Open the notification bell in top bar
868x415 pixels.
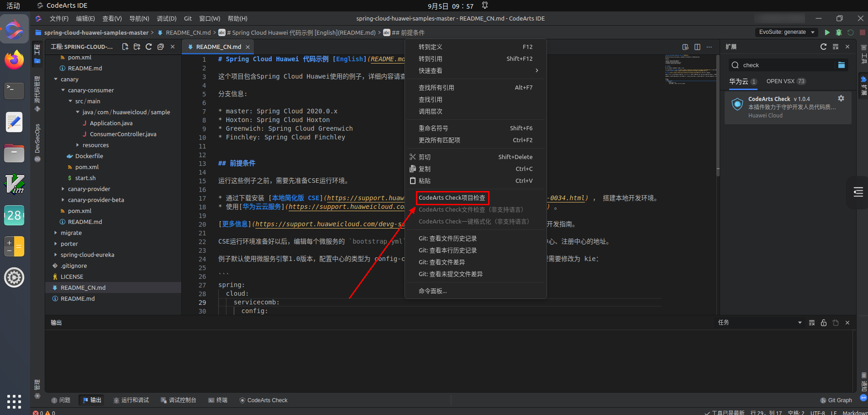click(x=485, y=5)
